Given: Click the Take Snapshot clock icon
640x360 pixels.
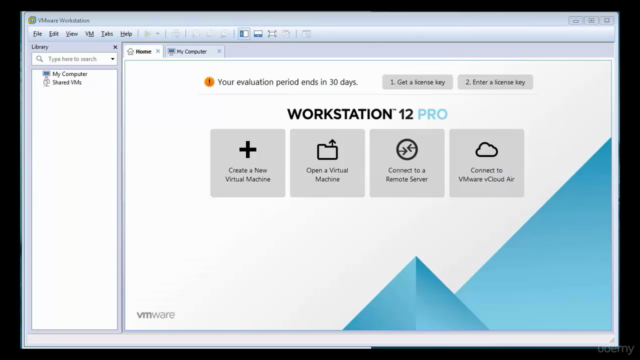Looking at the screenshot, I should (196, 34).
